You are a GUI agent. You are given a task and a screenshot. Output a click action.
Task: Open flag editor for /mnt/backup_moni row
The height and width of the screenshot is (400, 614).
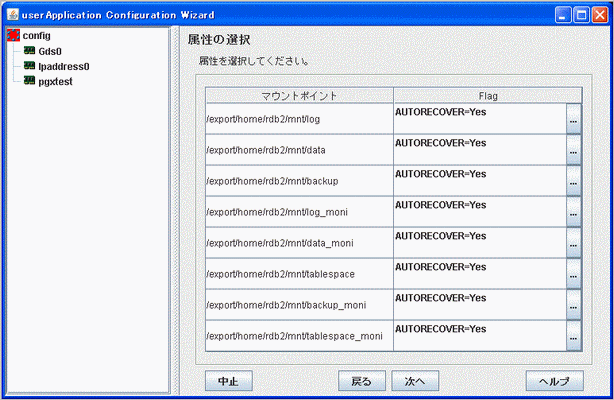tap(573, 304)
